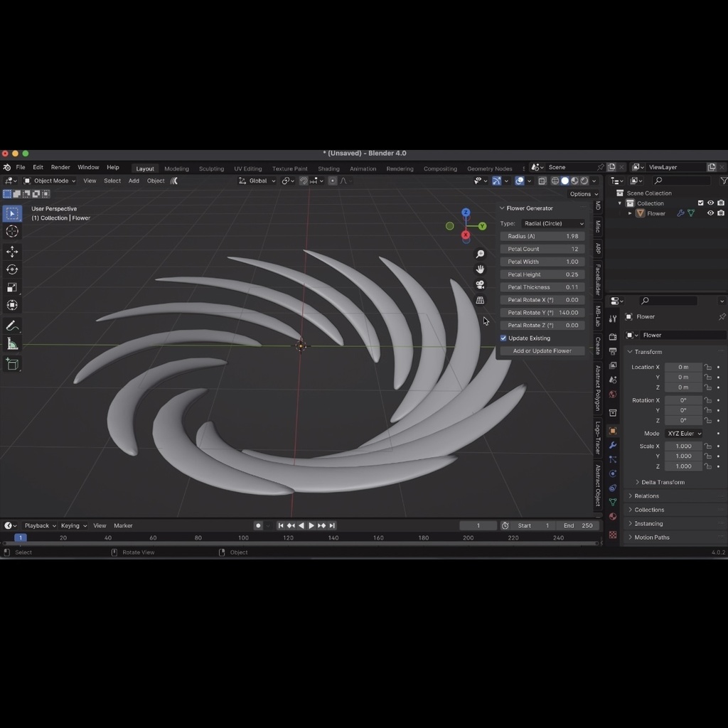Select the Rotate tool
Screen dimensions: 728x728
11,269
